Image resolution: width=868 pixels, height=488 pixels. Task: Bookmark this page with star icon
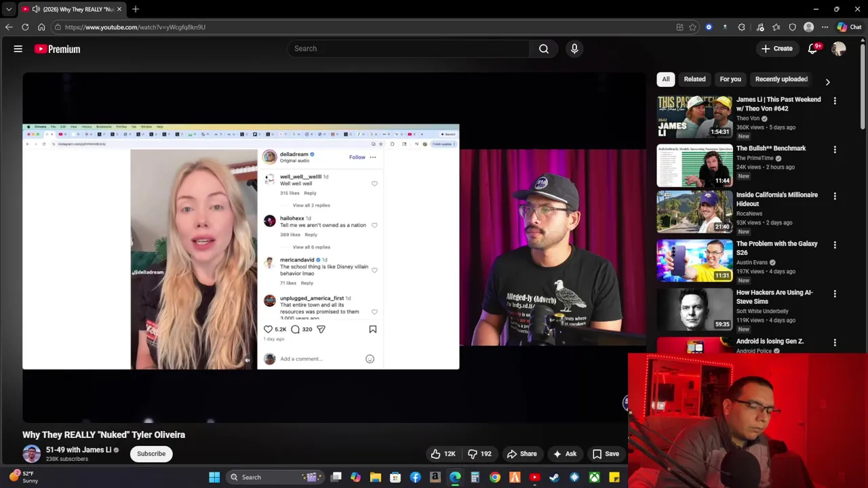[x=692, y=27]
